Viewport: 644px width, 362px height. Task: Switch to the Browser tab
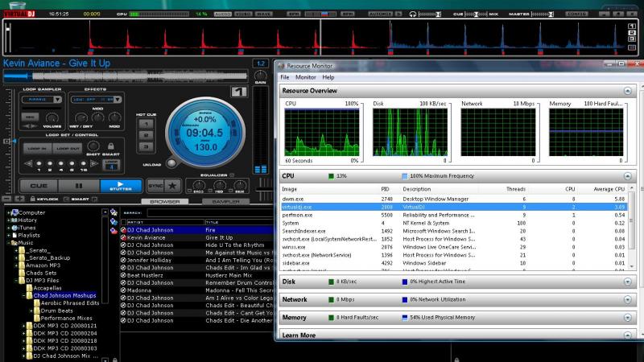[165, 202]
